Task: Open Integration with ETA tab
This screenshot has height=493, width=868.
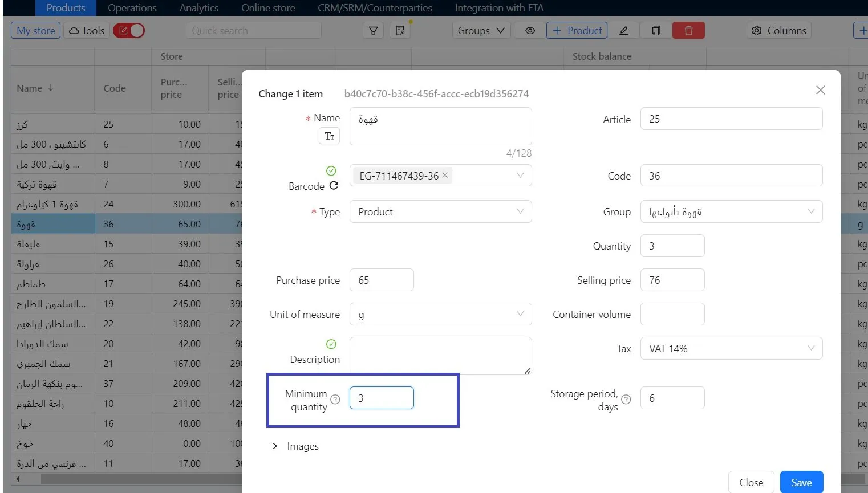Action: point(499,8)
